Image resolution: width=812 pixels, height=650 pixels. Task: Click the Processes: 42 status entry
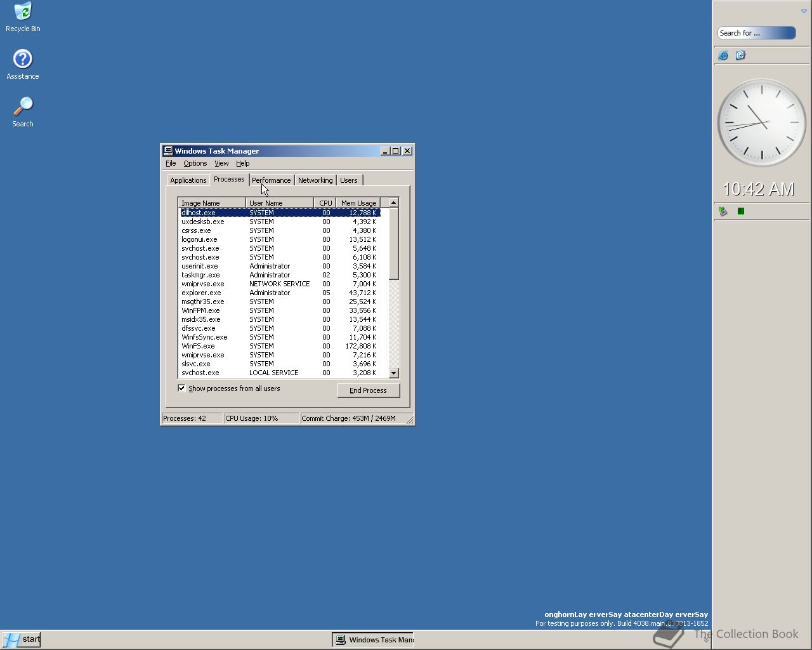click(192, 418)
